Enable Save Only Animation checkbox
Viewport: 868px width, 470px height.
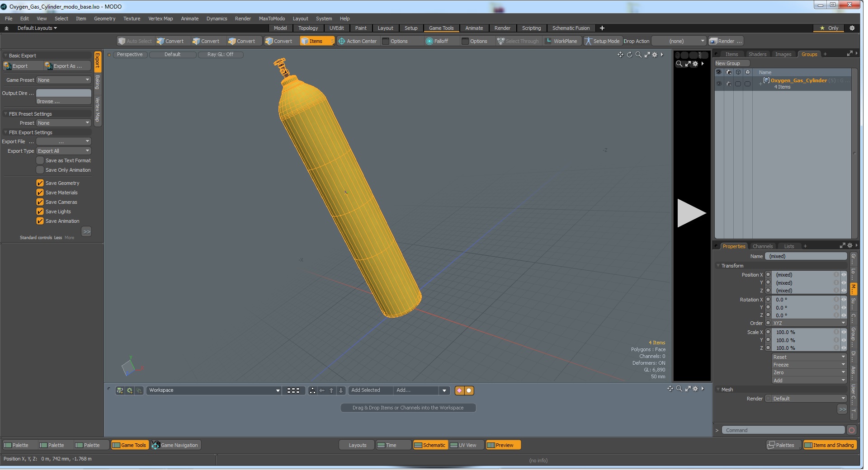(x=40, y=170)
